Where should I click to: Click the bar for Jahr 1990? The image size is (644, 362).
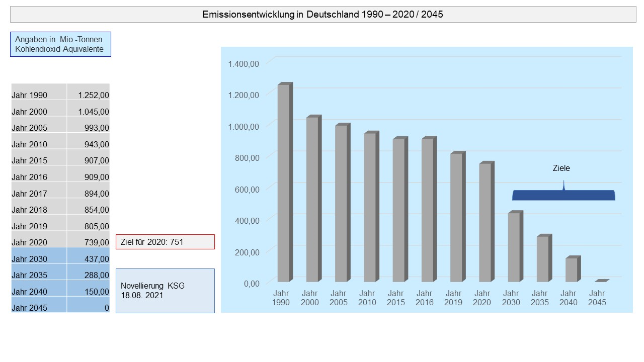pos(284,181)
